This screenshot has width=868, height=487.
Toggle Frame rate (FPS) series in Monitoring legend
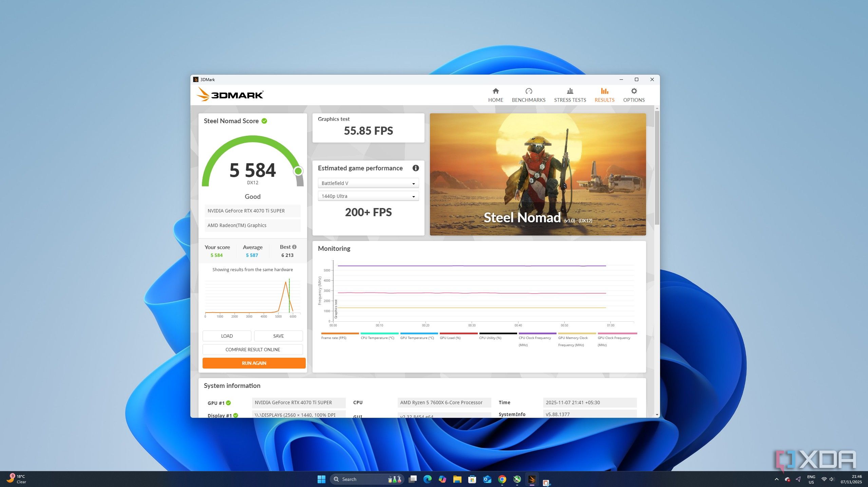coord(340,336)
